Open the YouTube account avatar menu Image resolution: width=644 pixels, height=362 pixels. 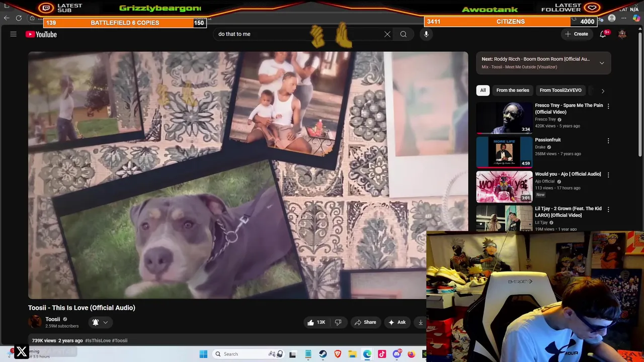pos(622,34)
